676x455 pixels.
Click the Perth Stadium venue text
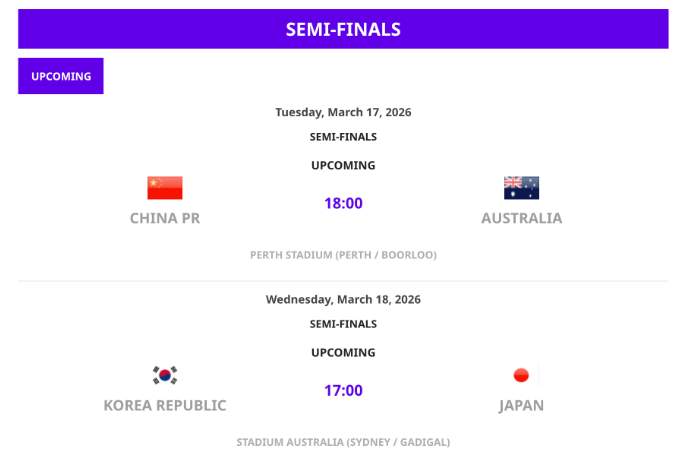click(343, 255)
